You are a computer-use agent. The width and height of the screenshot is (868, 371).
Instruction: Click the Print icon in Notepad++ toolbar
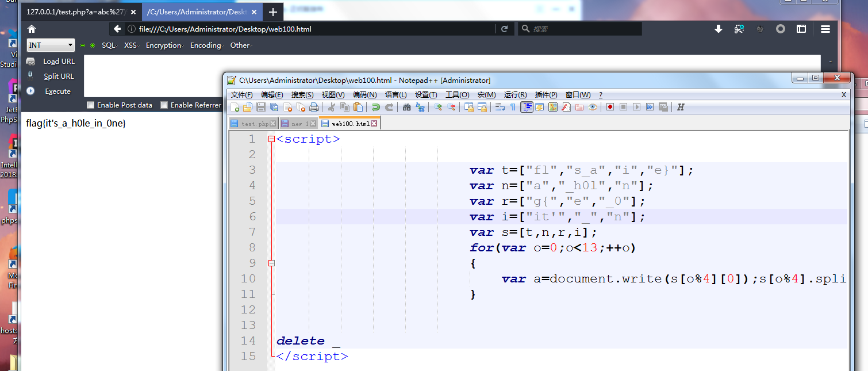click(314, 107)
